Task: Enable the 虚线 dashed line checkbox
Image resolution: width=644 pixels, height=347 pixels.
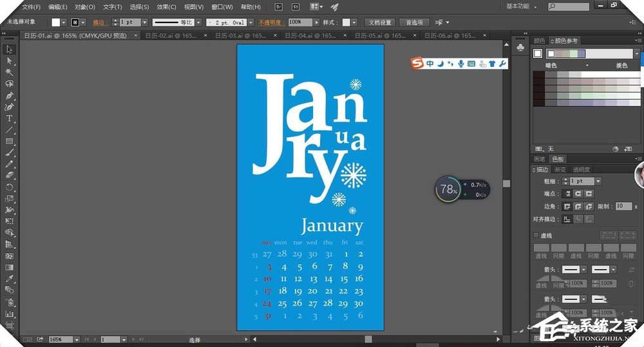Action: 536,235
